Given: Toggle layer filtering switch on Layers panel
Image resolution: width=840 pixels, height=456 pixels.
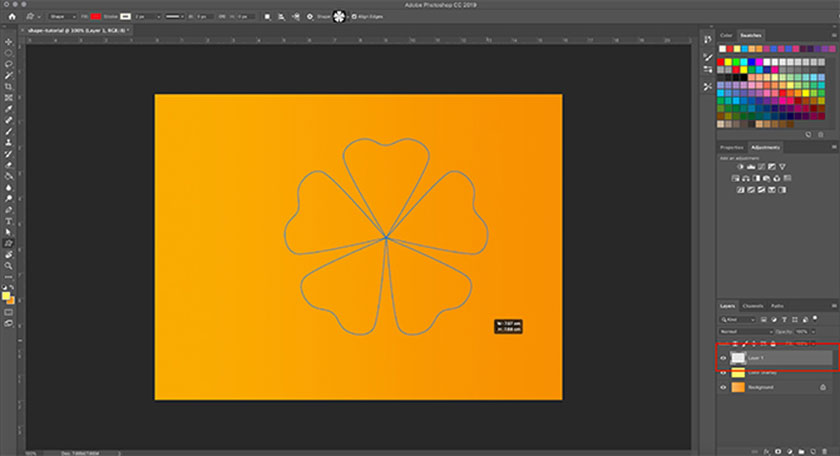Looking at the screenshot, I should pos(815,318).
